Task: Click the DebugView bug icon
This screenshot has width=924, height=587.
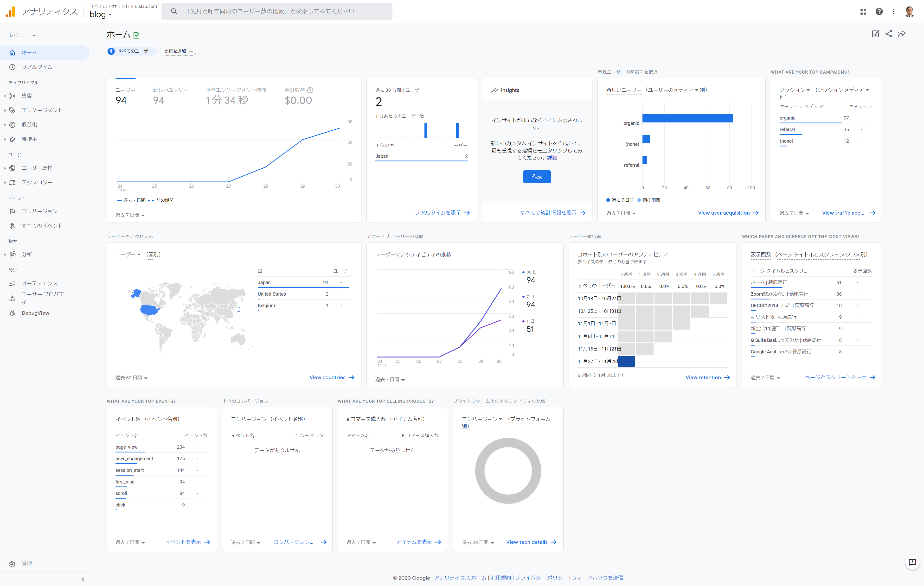Action: pos(12,313)
